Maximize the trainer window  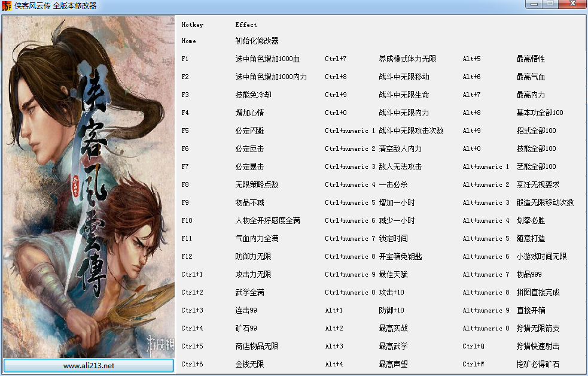point(550,4)
